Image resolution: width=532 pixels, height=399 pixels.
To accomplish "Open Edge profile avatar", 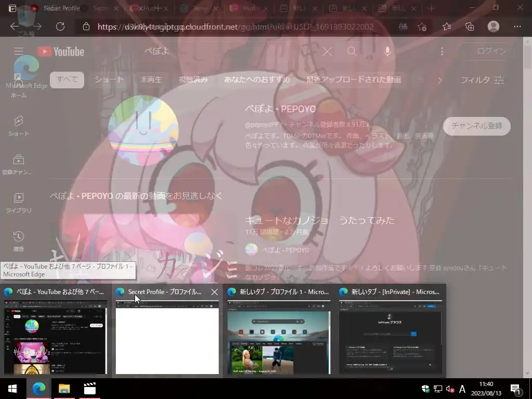I will (x=494, y=26).
